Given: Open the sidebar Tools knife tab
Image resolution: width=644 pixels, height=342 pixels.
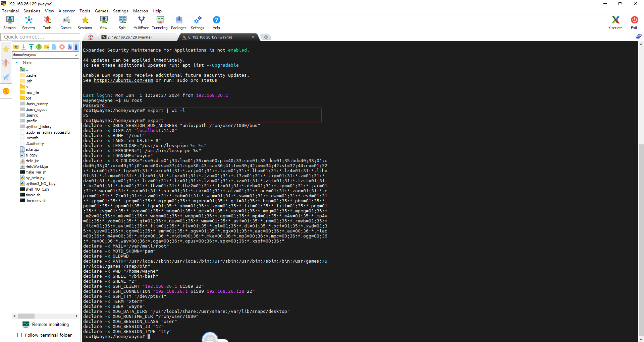Looking at the screenshot, I should coord(6,63).
